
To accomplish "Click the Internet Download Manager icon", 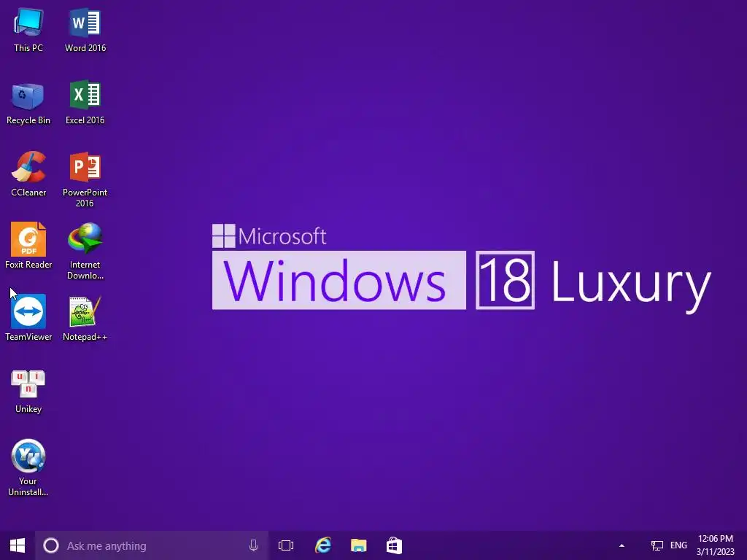I will point(85,251).
